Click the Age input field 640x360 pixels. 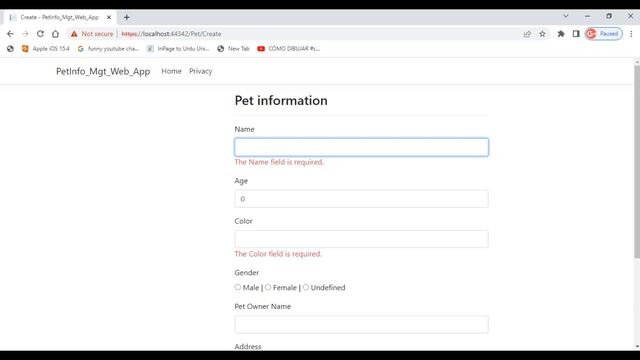point(361,199)
